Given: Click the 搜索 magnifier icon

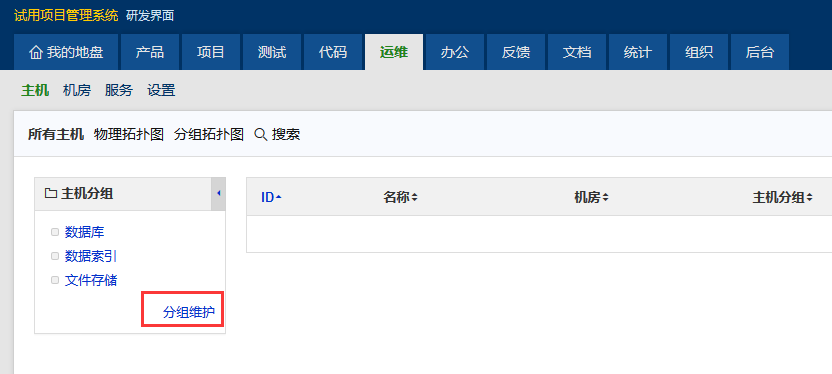Looking at the screenshot, I should 260,134.
